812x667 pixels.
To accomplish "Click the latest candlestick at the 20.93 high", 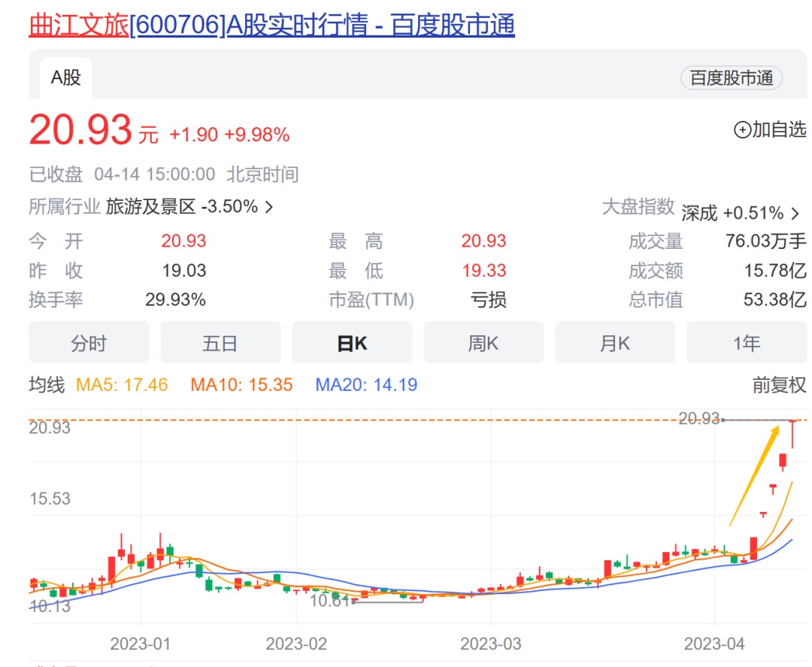I will 792,434.
